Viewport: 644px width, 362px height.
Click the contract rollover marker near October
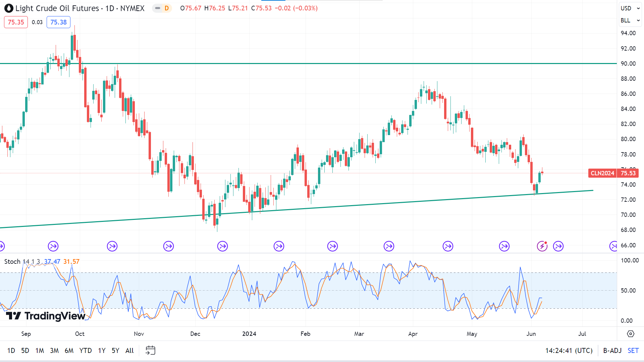[112, 246]
